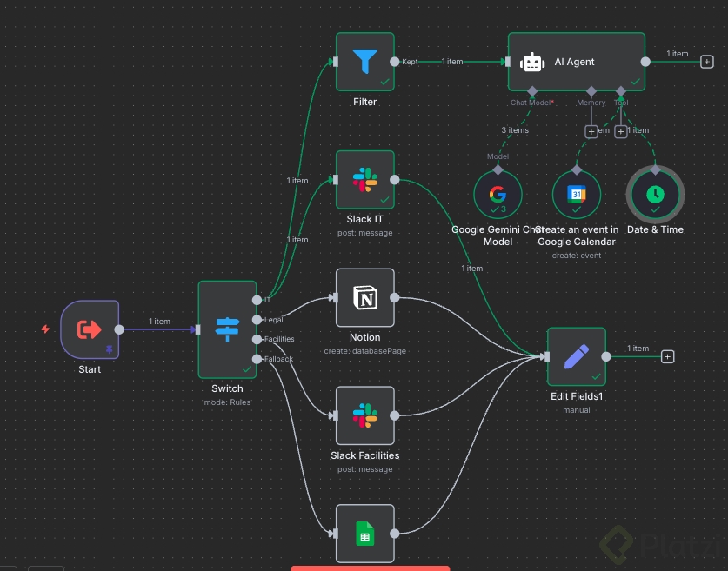
Task: Click '1 item' between Filter and AI Agent
Action: 452,61
